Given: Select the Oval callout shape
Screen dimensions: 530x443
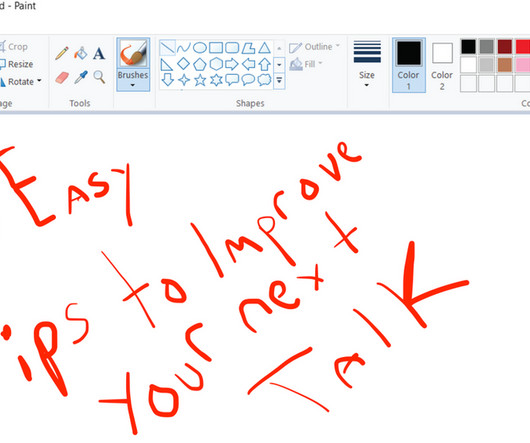Looking at the screenshot, I should coord(248,80).
